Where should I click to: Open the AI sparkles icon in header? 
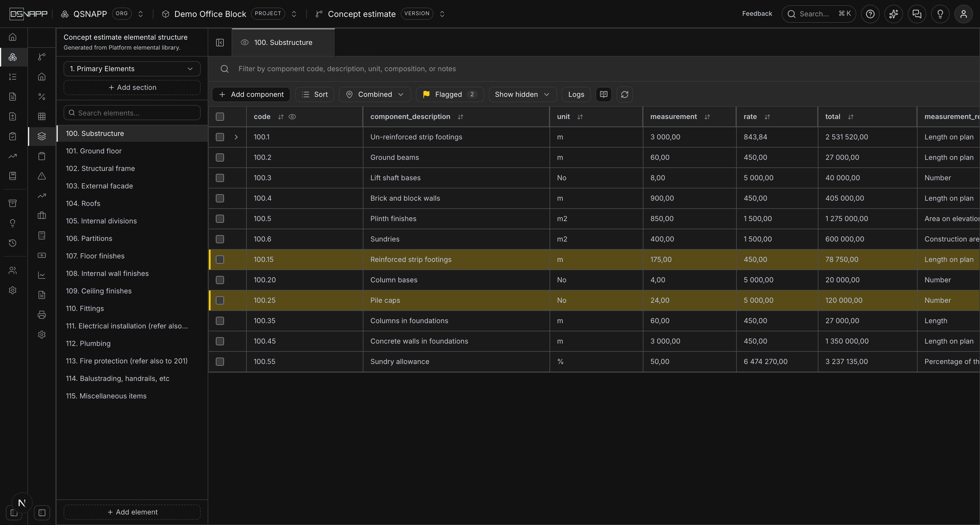pos(893,14)
